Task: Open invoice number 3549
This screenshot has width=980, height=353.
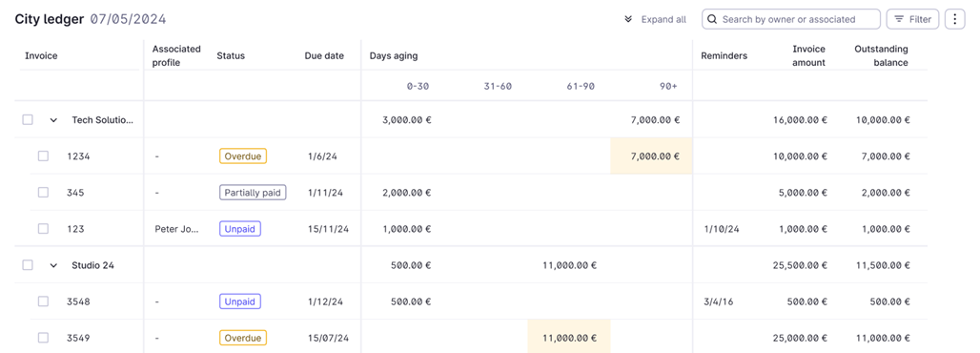Action: pyautogui.click(x=79, y=338)
